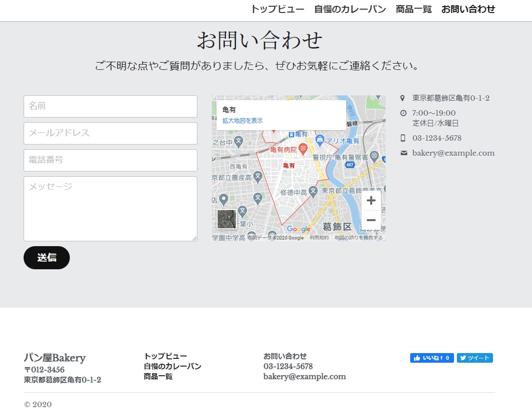
Task: Click 〒012-3456 postal code in footer
Action: [x=44, y=369]
